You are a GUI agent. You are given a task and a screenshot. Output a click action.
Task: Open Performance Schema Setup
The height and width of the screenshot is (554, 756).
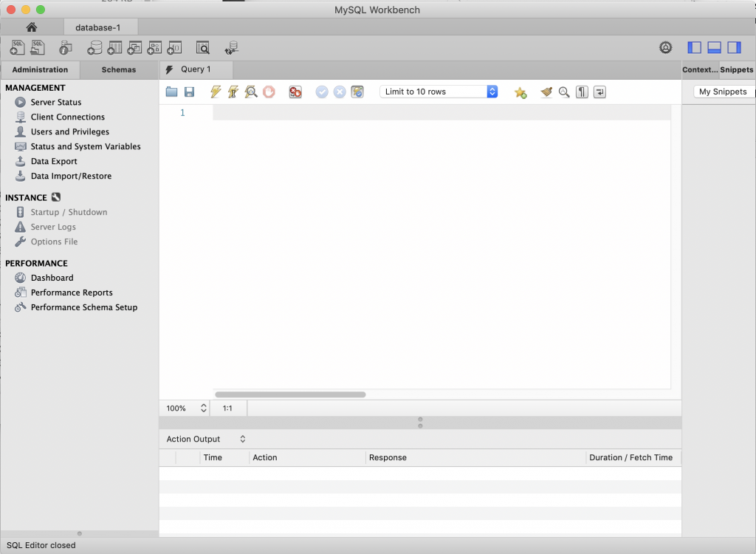(x=84, y=307)
